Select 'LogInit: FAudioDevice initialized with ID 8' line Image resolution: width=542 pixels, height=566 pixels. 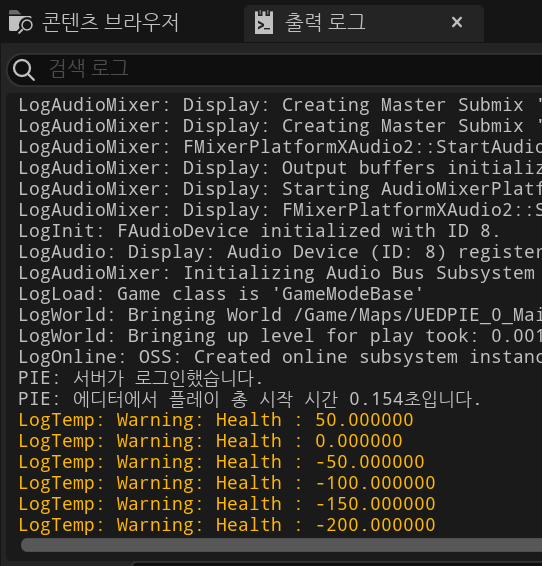(x=259, y=231)
